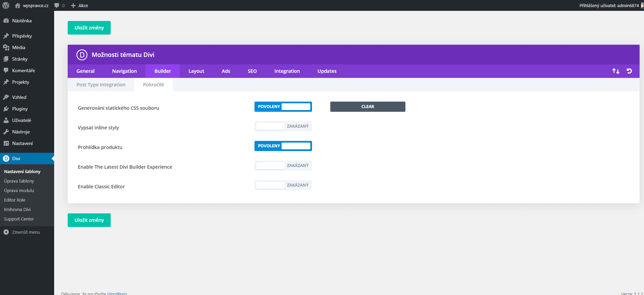Open the comments bubble icon in admin bar
The height and width of the screenshot is (295, 644).
click(57, 5)
